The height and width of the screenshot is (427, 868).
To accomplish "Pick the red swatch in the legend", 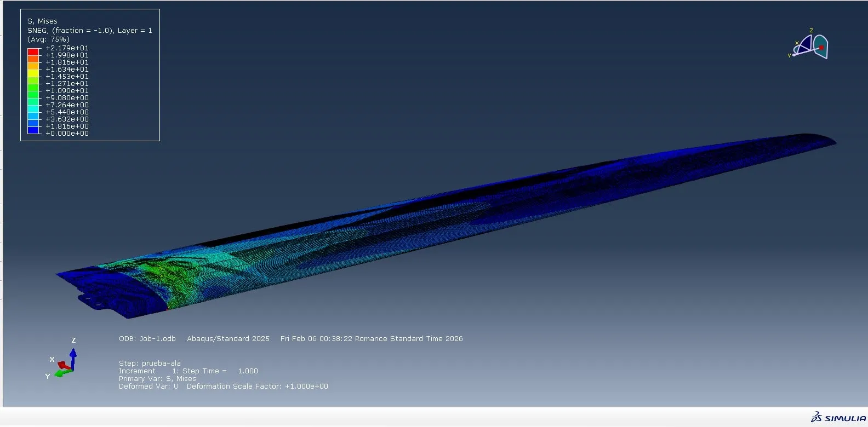I will [33, 51].
